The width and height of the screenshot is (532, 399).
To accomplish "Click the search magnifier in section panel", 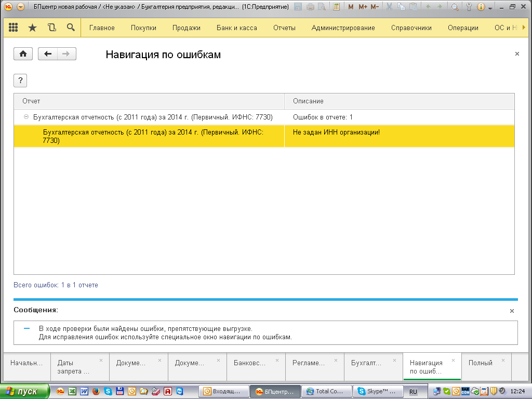I will point(71,28).
